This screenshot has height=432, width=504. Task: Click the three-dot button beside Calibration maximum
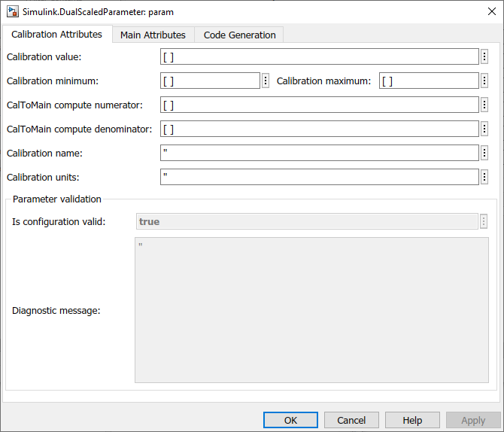point(484,81)
